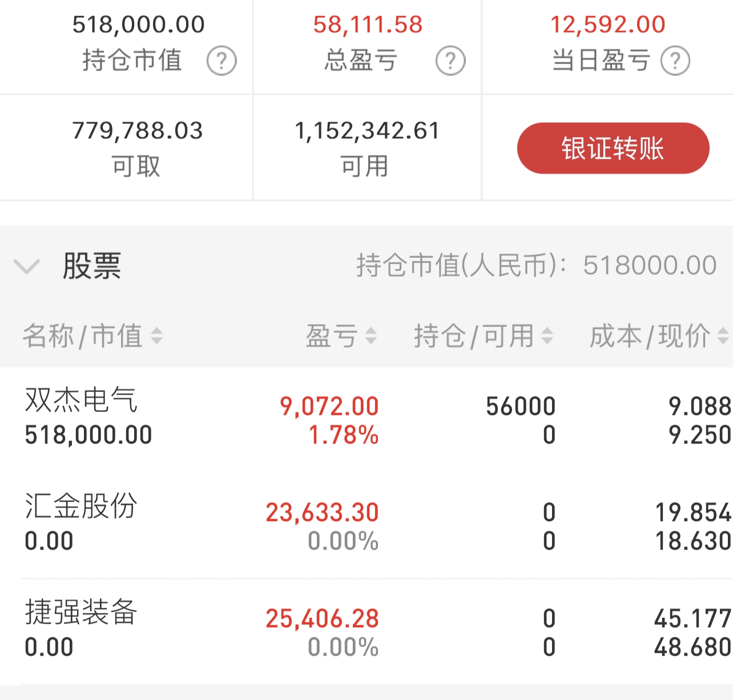This screenshot has width=733, height=700.
Task: Tap the 可用 balance 1,152,342.61
Action: click(x=366, y=131)
